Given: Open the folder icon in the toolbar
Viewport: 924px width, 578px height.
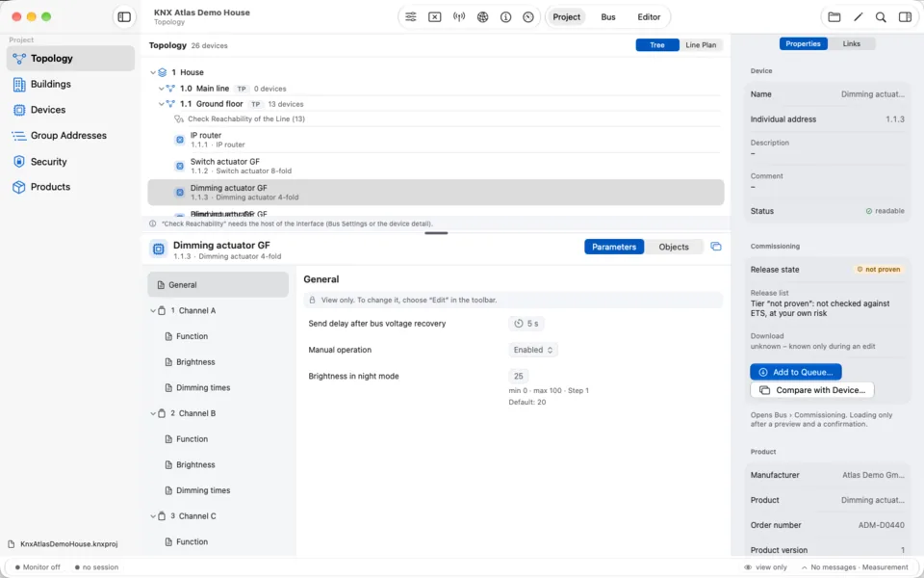Looking at the screenshot, I should 834,17.
